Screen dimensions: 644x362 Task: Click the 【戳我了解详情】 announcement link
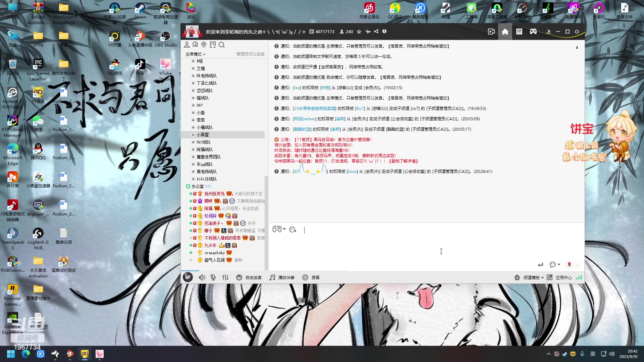point(404,161)
